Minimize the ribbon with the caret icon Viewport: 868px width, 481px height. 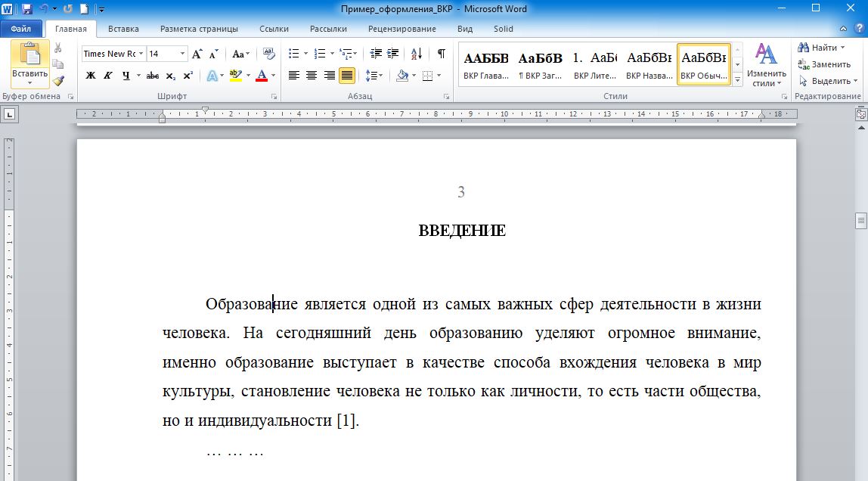pyautogui.click(x=843, y=29)
